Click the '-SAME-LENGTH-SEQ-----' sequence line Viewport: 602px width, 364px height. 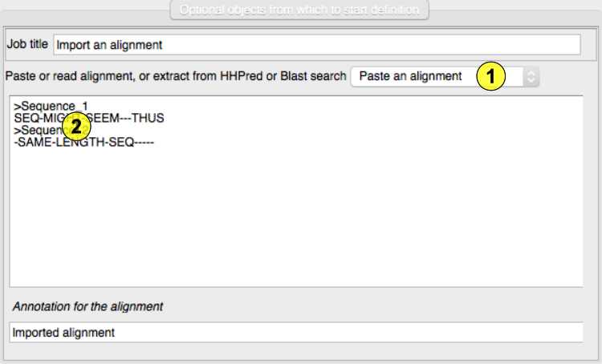point(83,142)
